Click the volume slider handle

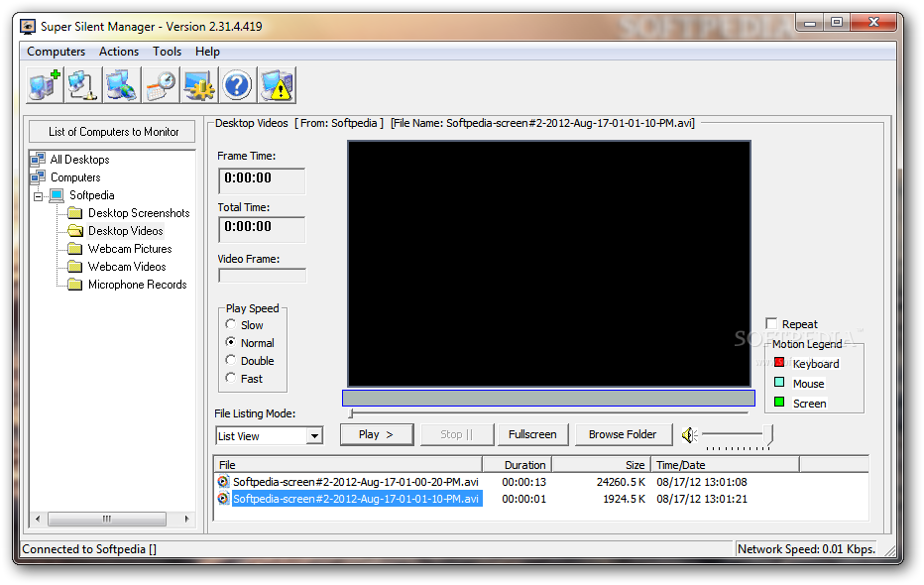point(767,434)
